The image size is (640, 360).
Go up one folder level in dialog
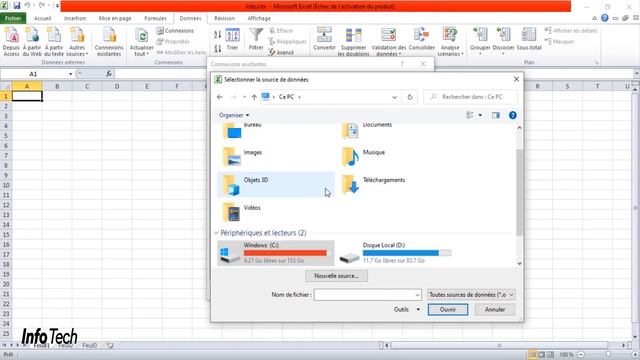pyautogui.click(x=254, y=97)
